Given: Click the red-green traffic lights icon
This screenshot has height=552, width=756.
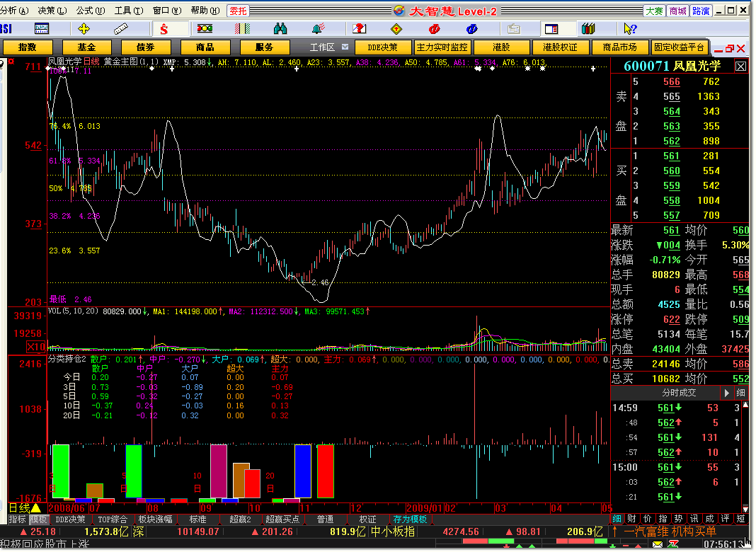Looking at the screenshot, I should click(x=205, y=29).
